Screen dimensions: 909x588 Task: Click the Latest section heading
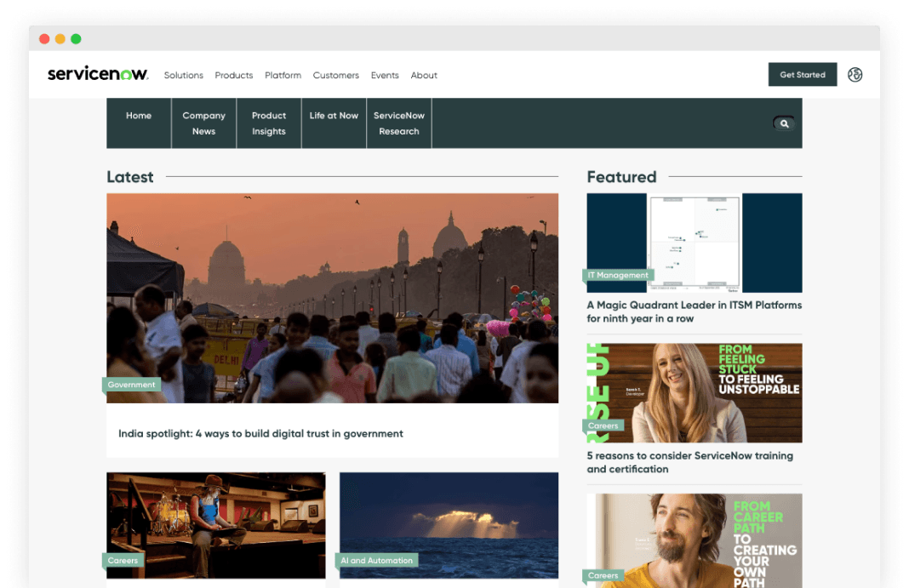[130, 177]
